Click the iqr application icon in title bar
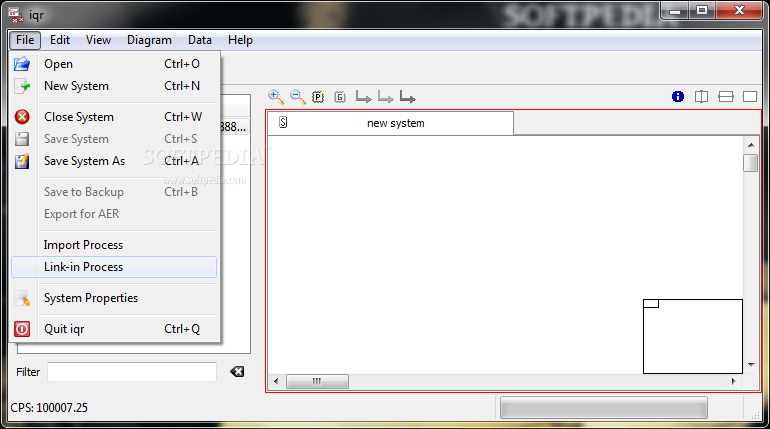Image resolution: width=770 pixels, height=429 pixels. click(x=16, y=15)
